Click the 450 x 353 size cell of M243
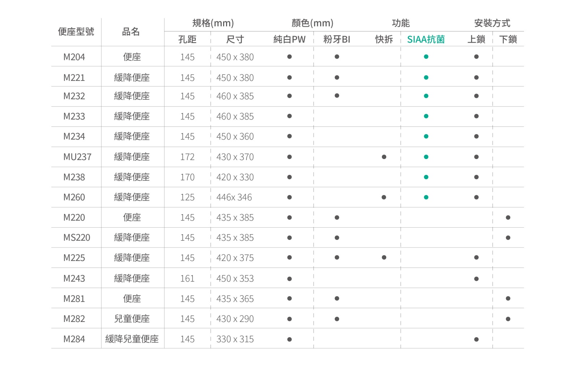588x370 pixels. pyautogui.click(x=235, y=278)
